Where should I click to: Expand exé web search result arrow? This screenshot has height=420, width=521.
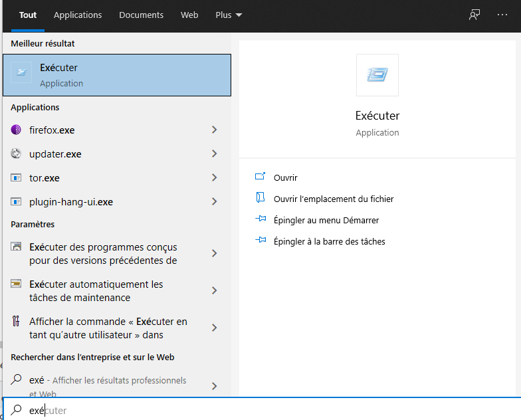tap(214, 386)
